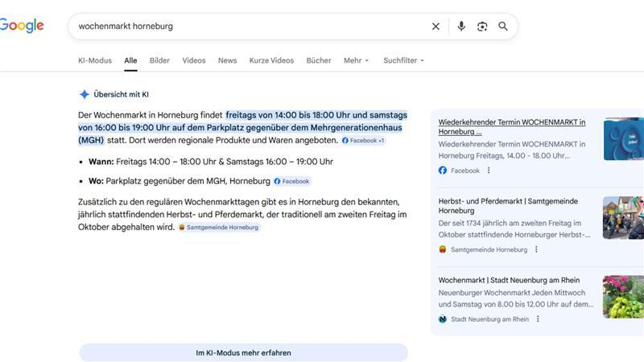644x362 pixels.
Task: Open Wochenmarkt Stadt Neuenburg am Rhein title
Action: [509, 280]
